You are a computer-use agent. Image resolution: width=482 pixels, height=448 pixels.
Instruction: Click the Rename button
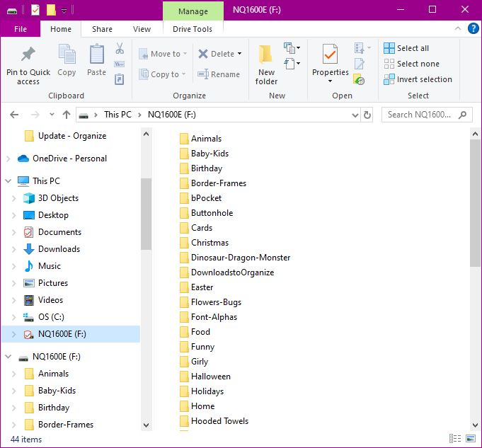pos(218,74)
